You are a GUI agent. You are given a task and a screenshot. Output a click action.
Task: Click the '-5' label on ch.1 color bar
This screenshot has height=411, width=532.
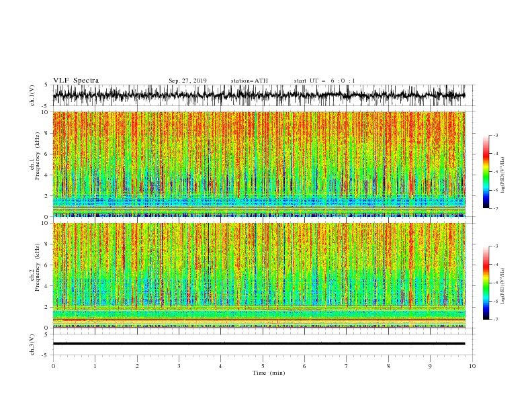pos(495,172)
